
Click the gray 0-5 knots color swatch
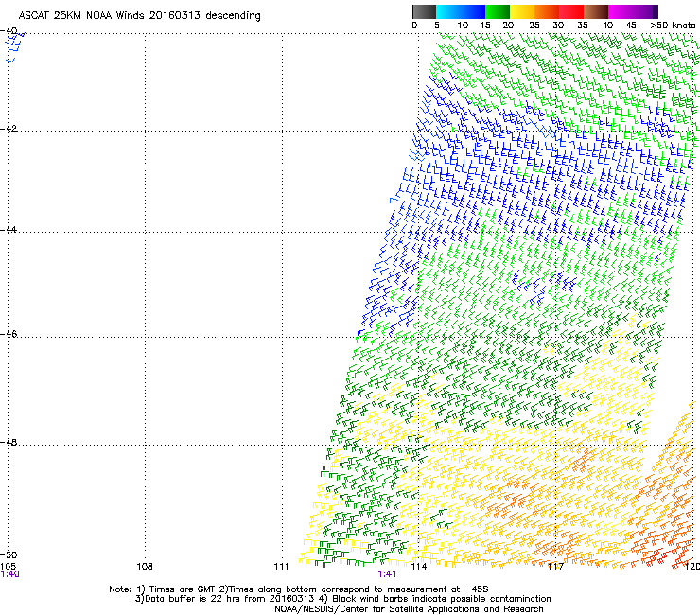point(424,11)
